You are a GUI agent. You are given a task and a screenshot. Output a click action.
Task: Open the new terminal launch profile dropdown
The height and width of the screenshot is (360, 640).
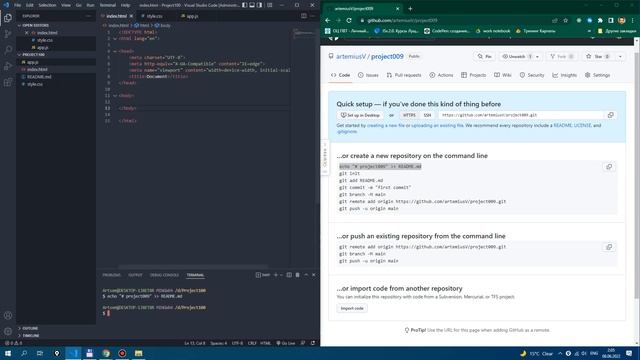pyautogui.click(x=281, y=275)
